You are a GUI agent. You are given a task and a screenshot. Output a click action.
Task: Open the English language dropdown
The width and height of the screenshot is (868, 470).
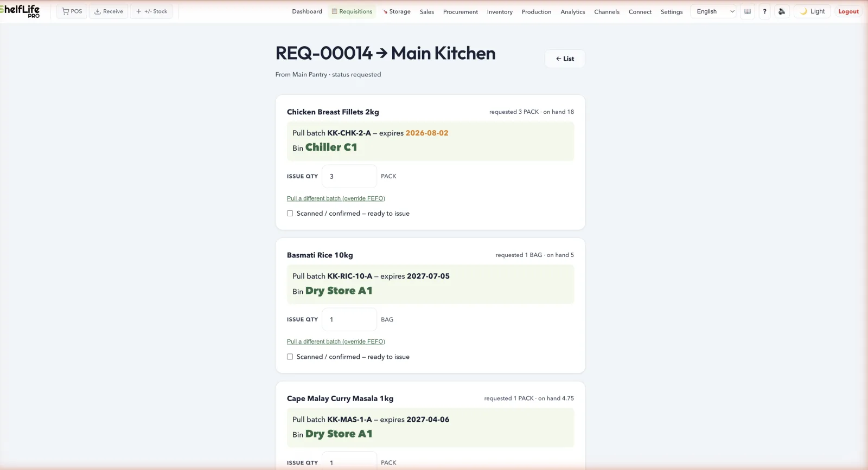(x=713, y=11)
